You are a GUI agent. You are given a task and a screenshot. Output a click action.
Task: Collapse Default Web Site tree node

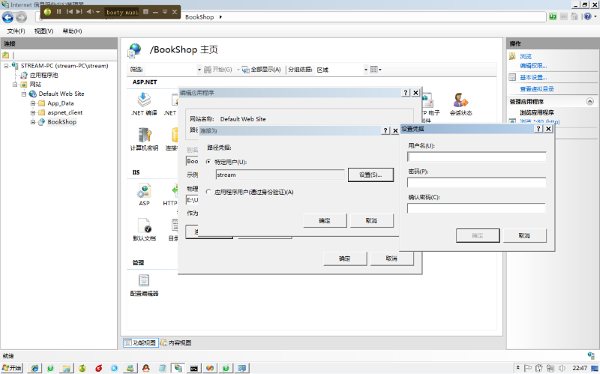coord(24,94)
